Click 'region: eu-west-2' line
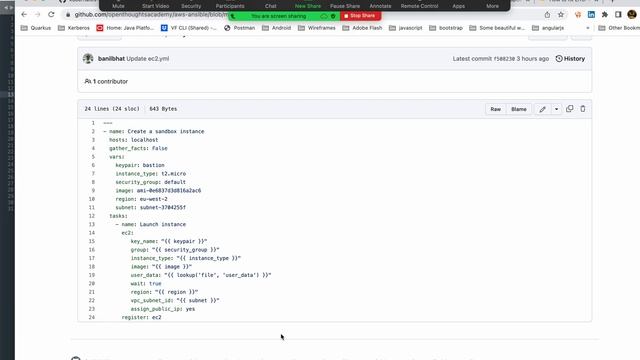 pos(141,199)
